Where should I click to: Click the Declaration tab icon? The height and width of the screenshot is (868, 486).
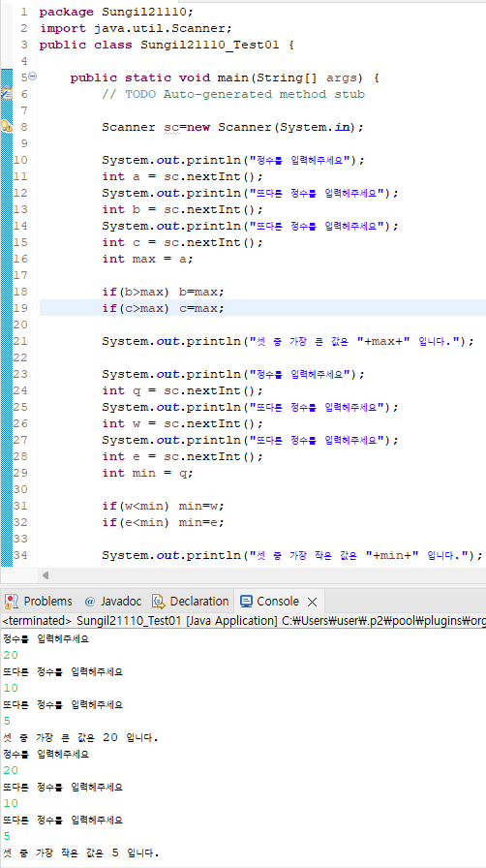160,602
